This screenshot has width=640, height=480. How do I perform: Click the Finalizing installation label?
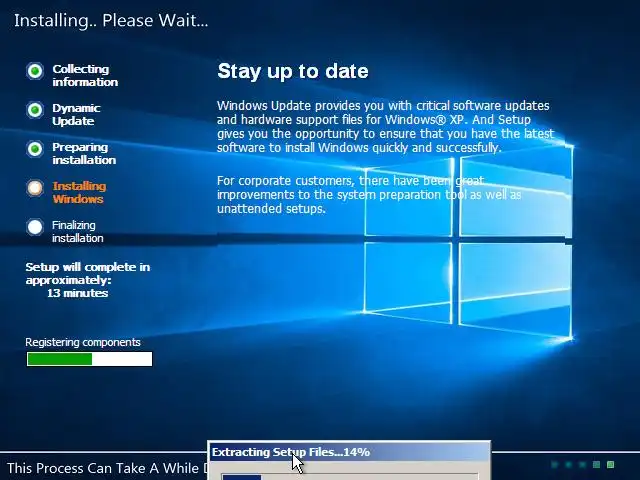(x=78, y=231)
